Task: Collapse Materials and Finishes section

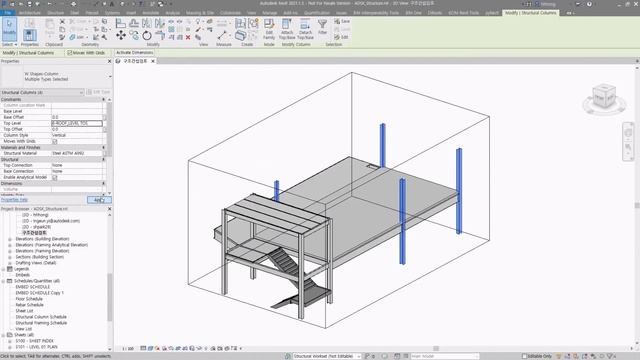Action: coord(103,147)
